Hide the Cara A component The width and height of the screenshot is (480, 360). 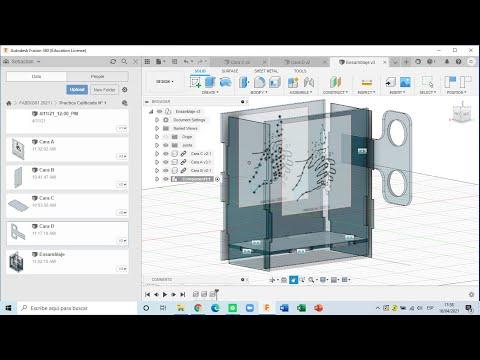pyautogui.click(x=166, y=162)
